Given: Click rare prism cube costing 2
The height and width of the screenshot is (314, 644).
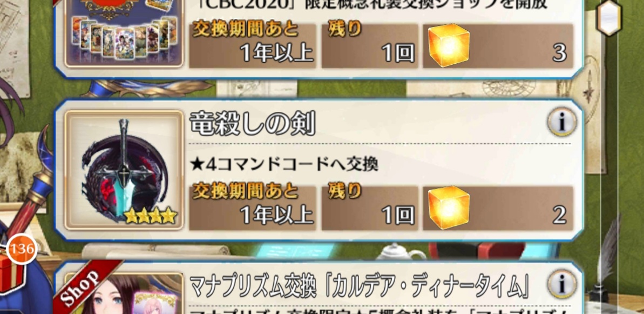Looking at the screenshot, I should click(449, 207).
